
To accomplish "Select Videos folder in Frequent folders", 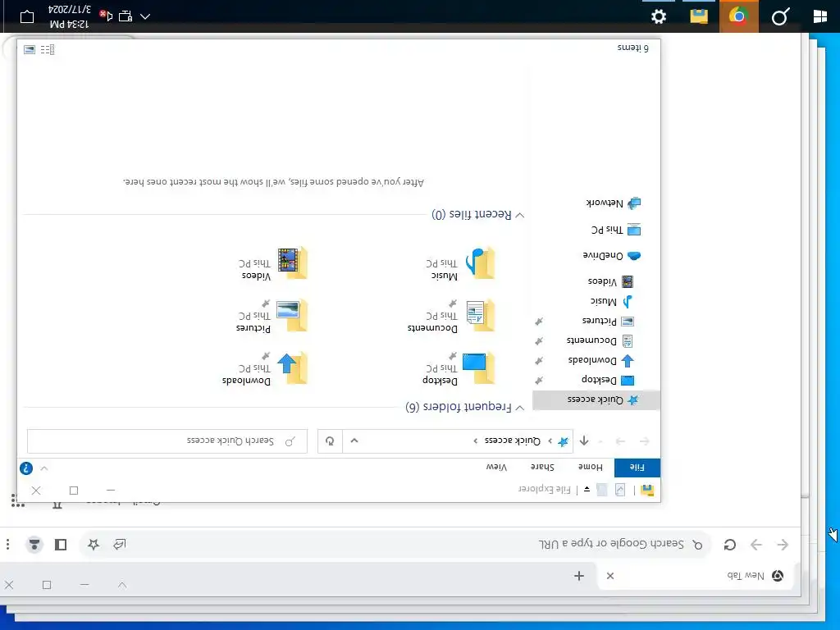I will (273, 263).
